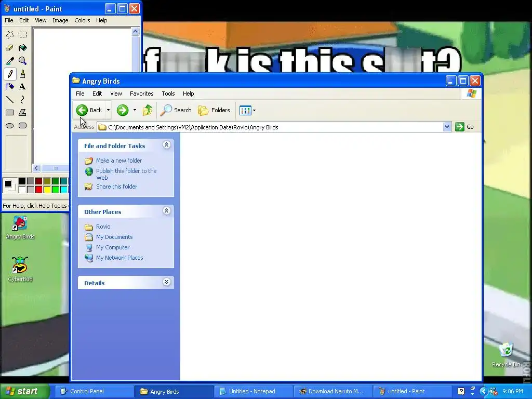
Task: Expand the Address bar dropdown list
Action: tap(447, 127)
